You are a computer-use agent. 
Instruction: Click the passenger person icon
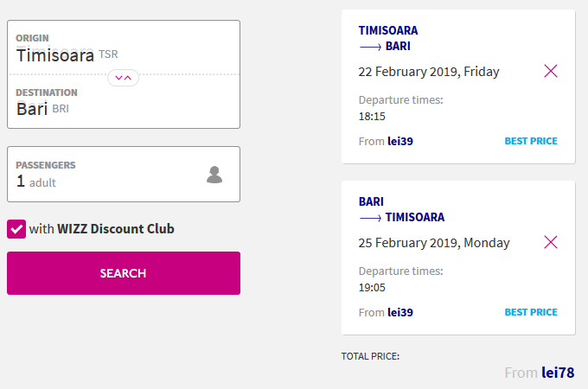point(214,175)
